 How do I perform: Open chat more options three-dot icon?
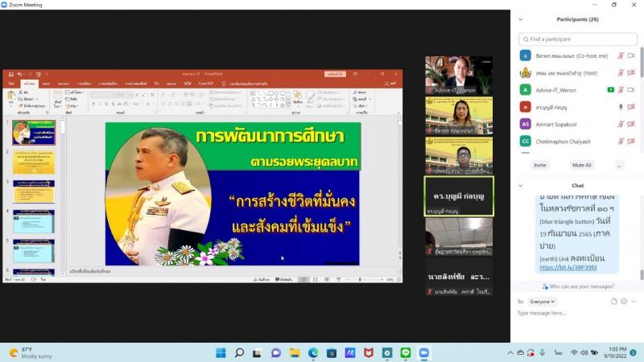[x=634, y=301]
